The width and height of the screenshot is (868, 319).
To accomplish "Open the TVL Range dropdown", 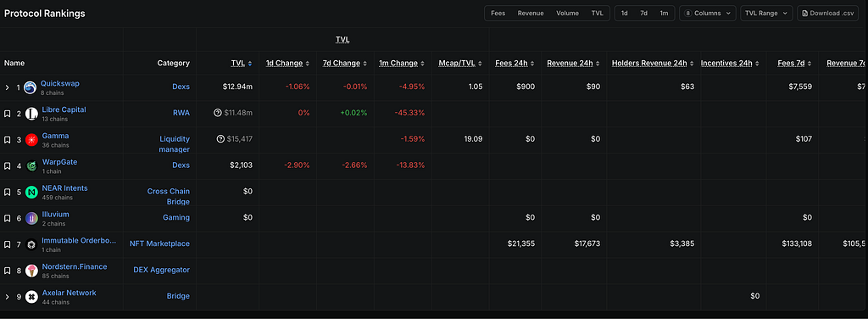I will point(766,14).
